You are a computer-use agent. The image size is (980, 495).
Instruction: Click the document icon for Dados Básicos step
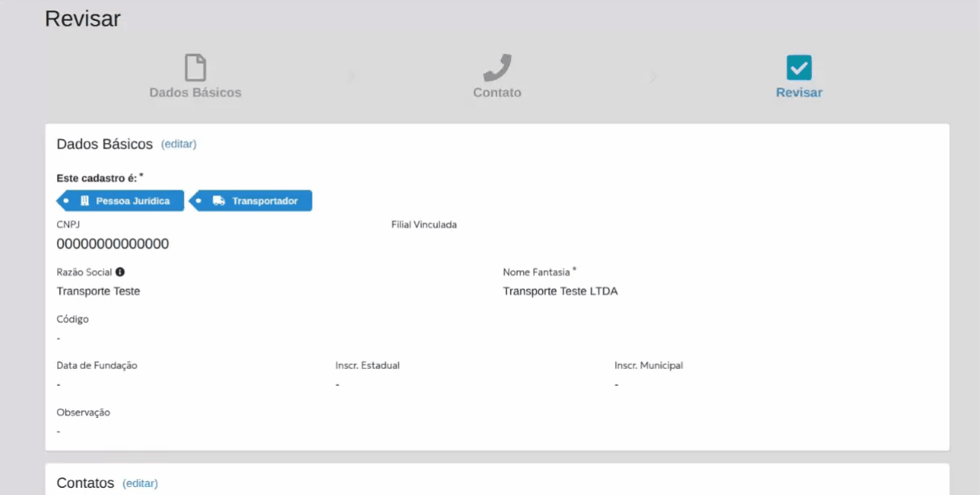tap(195, 67)
